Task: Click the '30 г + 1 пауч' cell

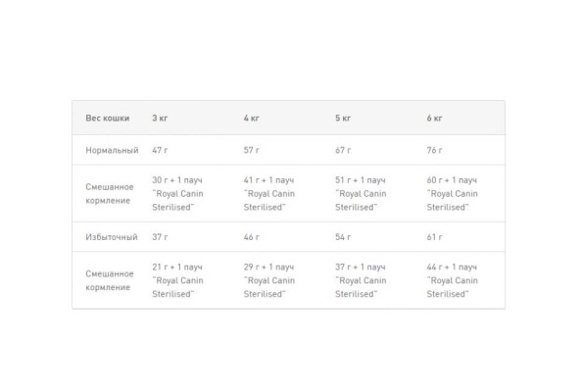Action: [x=177, y=194]
